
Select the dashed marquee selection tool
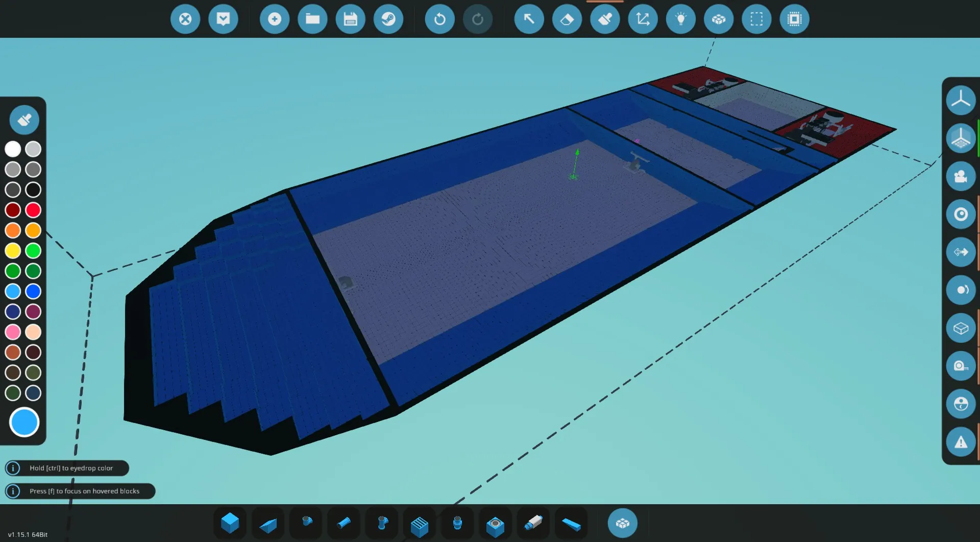pos(756,19)
